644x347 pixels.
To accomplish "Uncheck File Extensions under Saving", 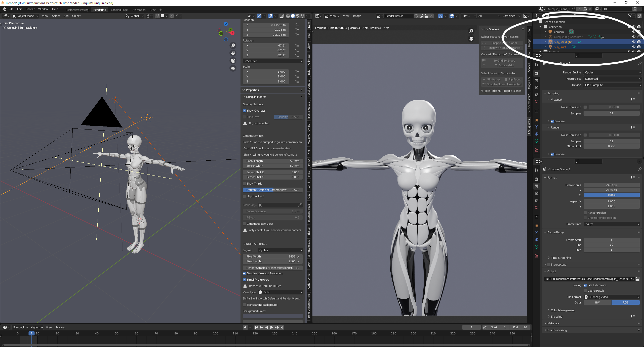I will tap(585, 285).
